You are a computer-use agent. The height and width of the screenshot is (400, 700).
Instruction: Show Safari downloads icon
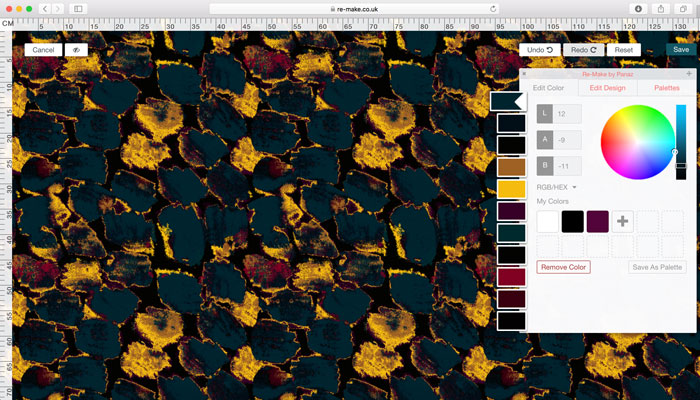click(638, 8)
